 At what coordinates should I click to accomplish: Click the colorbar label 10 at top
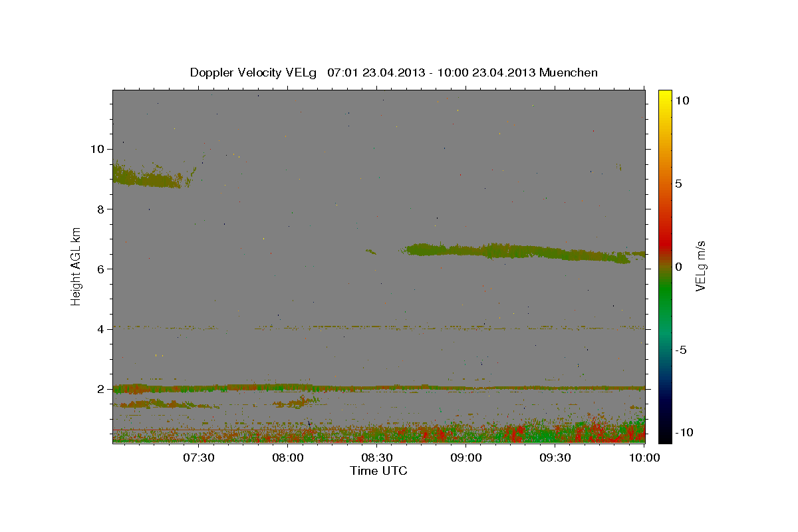click(x=682, y=100)
